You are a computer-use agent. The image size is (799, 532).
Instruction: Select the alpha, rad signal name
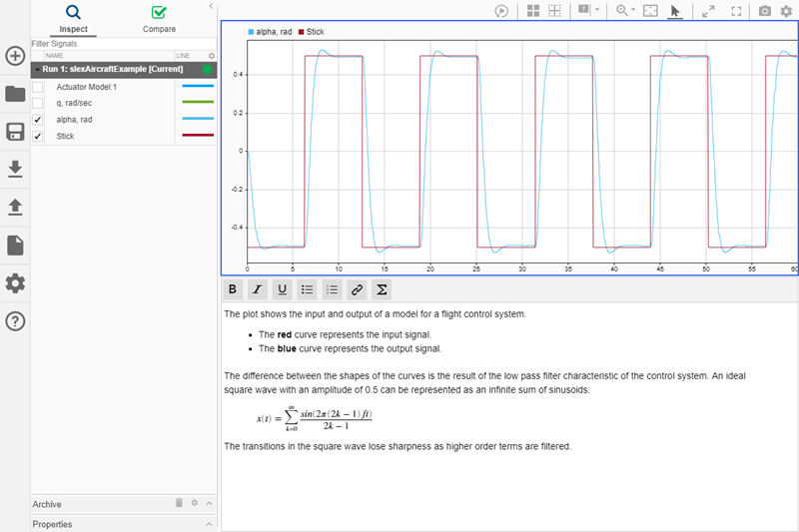click(x=74, y=120)
